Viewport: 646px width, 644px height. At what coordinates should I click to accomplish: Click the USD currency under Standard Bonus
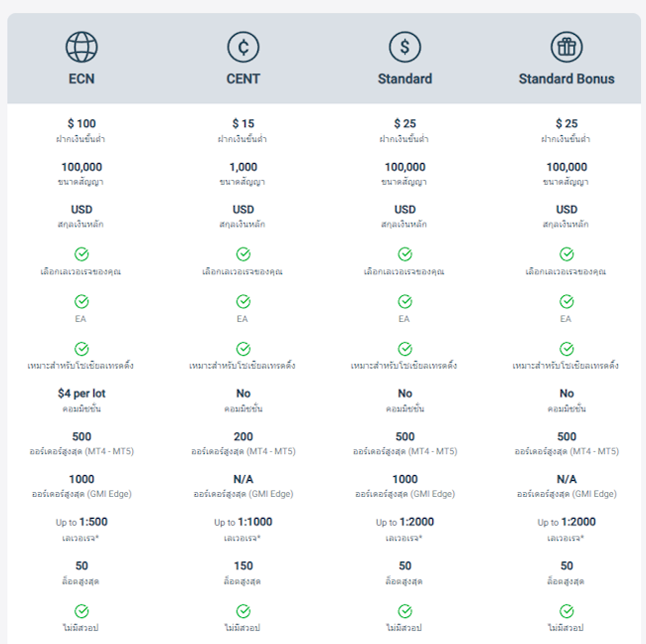[566, 210]
